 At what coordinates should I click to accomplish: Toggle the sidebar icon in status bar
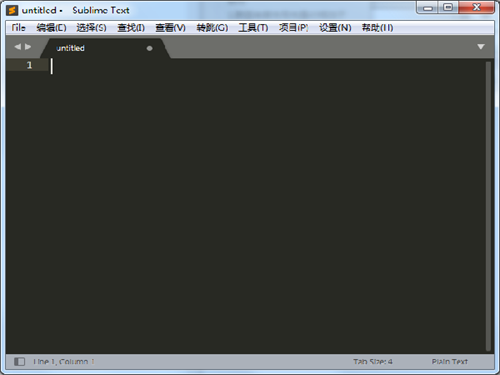tap(19, 361)
